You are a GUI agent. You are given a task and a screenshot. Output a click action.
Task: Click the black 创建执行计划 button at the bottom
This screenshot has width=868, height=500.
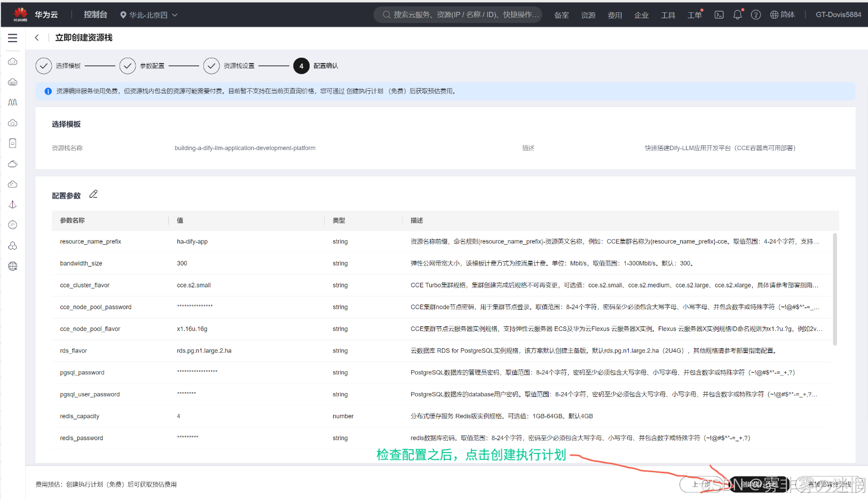[x=758, y=485]
